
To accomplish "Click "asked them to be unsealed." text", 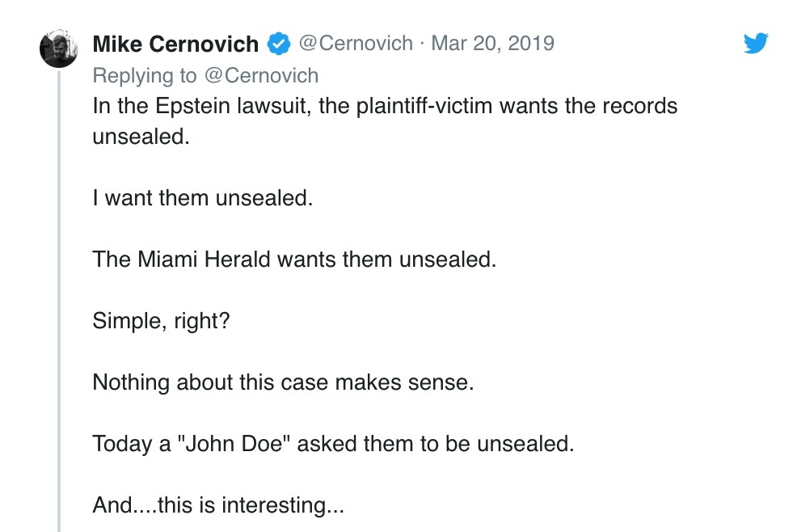I will (436, 444).
